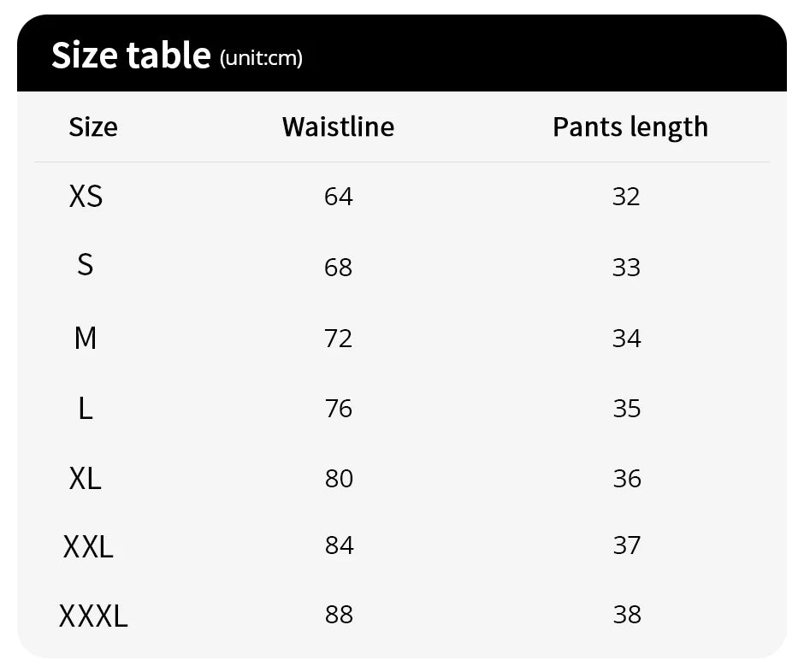804x672 pixels.
Task: Click the XL size row label
Action: [85, 478]
